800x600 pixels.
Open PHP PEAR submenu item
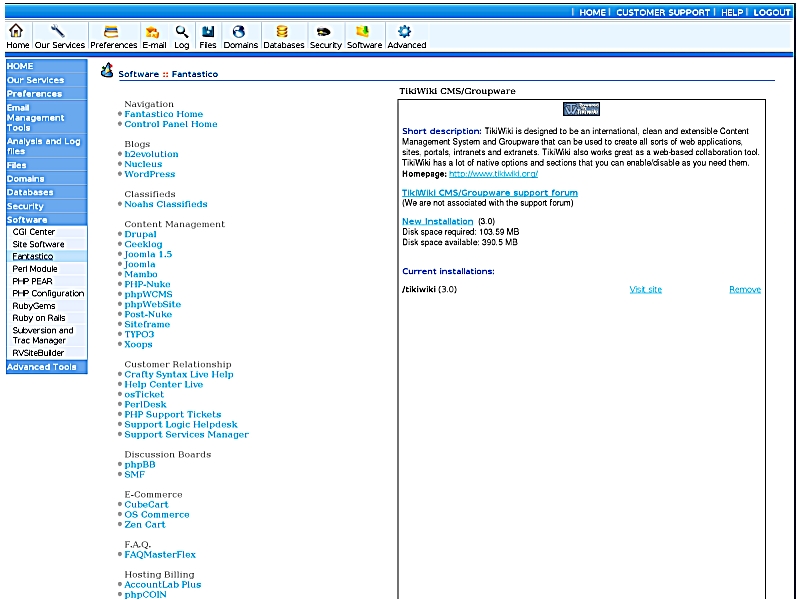point(32,281)
